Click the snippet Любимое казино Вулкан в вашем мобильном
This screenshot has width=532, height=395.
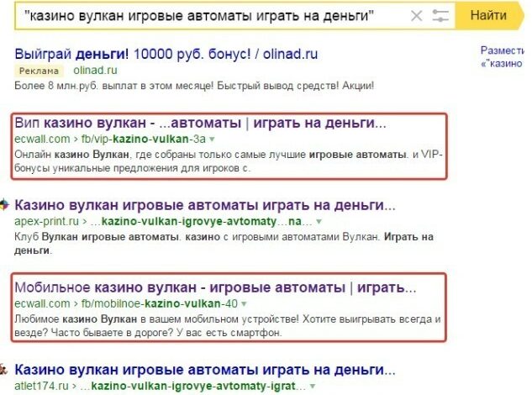[x=228, y=326]
